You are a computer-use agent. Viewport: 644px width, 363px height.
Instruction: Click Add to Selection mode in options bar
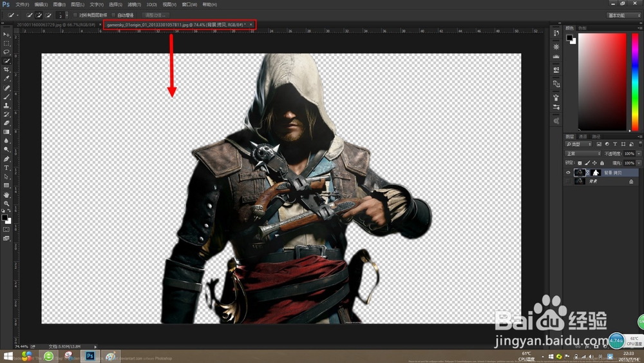coord(39,15)
